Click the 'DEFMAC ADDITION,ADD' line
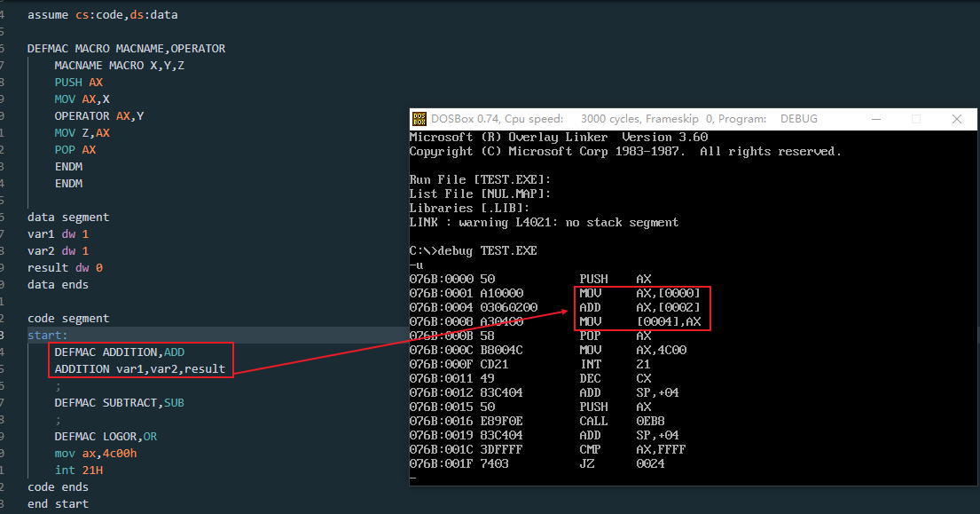The image size is (980, 514). point(120,352)
